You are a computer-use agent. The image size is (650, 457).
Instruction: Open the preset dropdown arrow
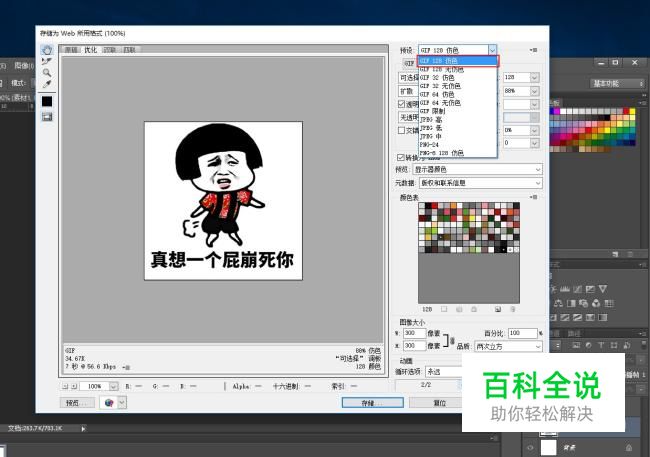[x=492, y=50]
